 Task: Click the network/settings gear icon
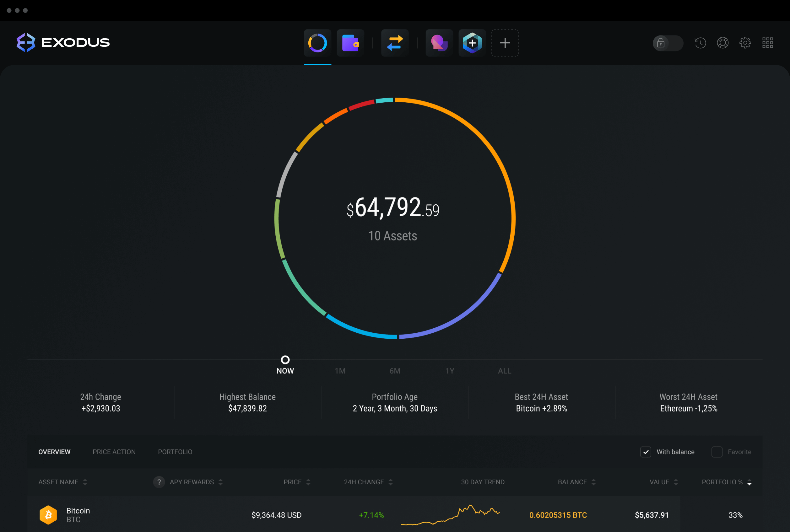744,41
